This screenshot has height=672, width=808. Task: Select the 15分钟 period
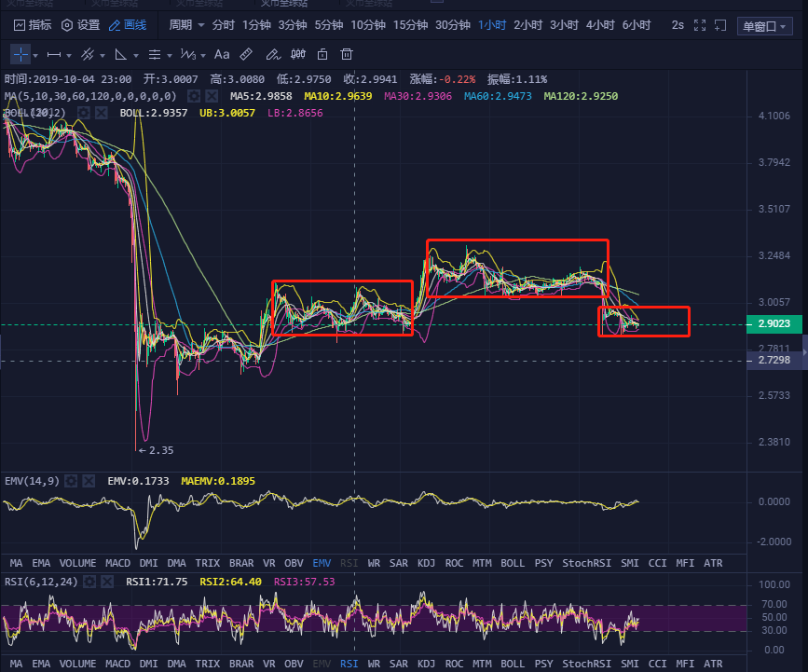410,25
